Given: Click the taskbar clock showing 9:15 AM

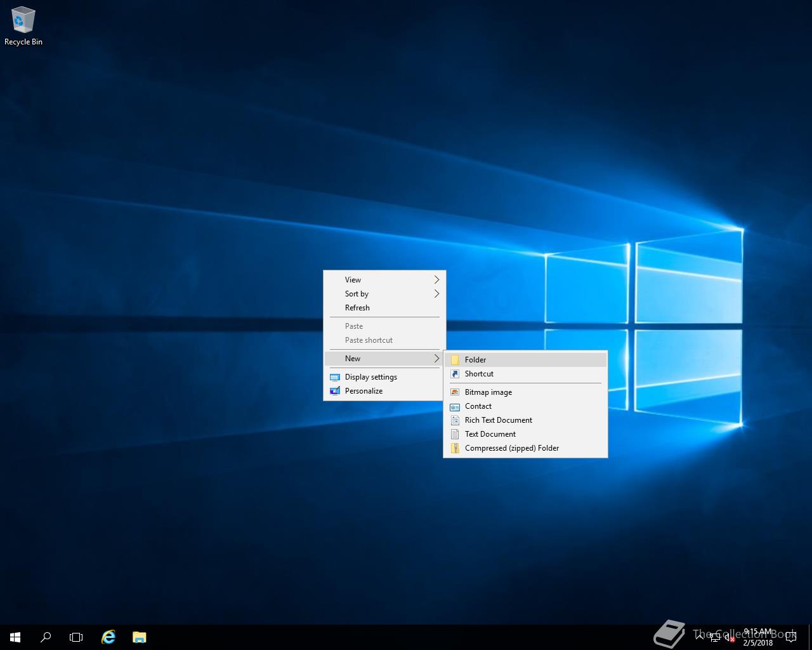Looking at the screenshot, I should pos(758,637).
